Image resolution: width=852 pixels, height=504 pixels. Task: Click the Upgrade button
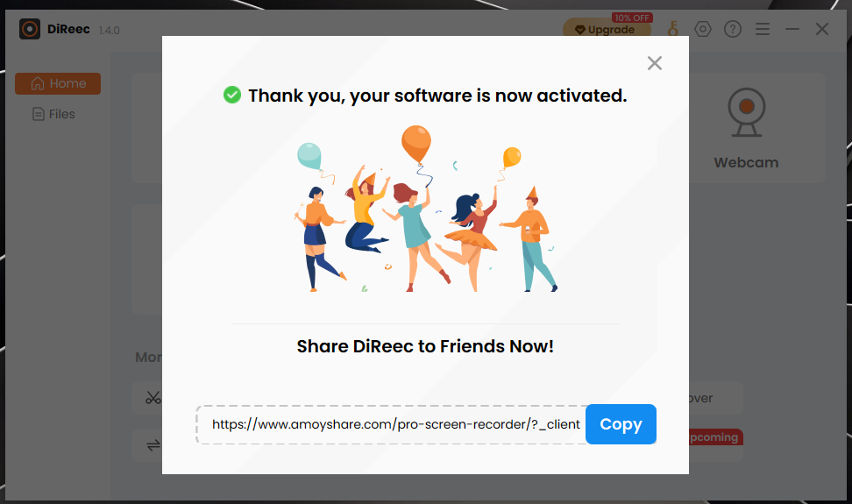coord(607,29)
